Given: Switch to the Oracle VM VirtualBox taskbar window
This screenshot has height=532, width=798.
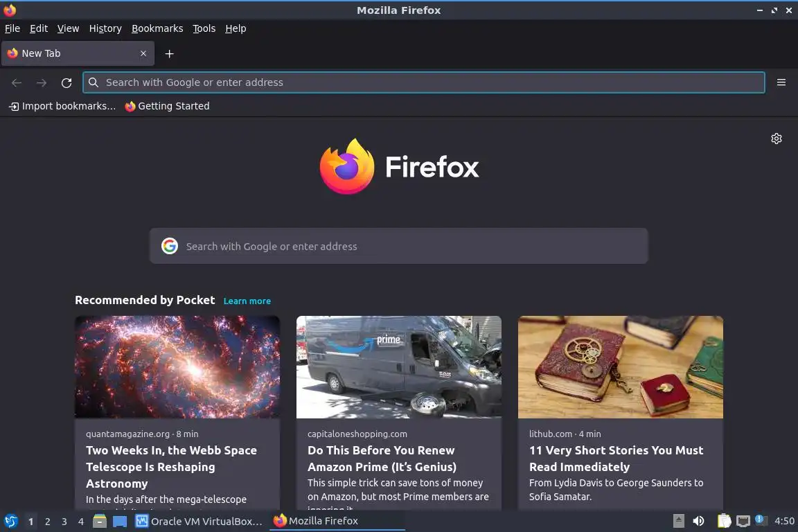Looking at the screenshot, I should pyautogui.click(x=199, y=522).
